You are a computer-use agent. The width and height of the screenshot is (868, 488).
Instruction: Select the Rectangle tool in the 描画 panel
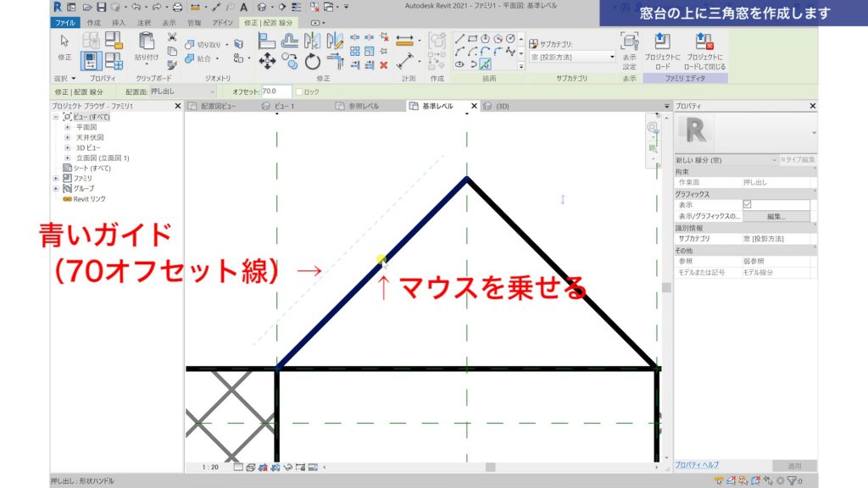point(473,38)
